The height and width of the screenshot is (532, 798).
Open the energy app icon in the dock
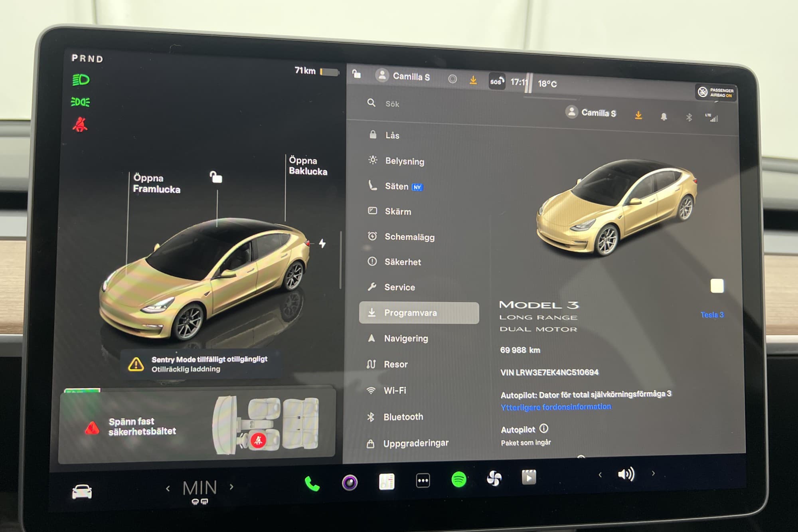tap(386, 481)
